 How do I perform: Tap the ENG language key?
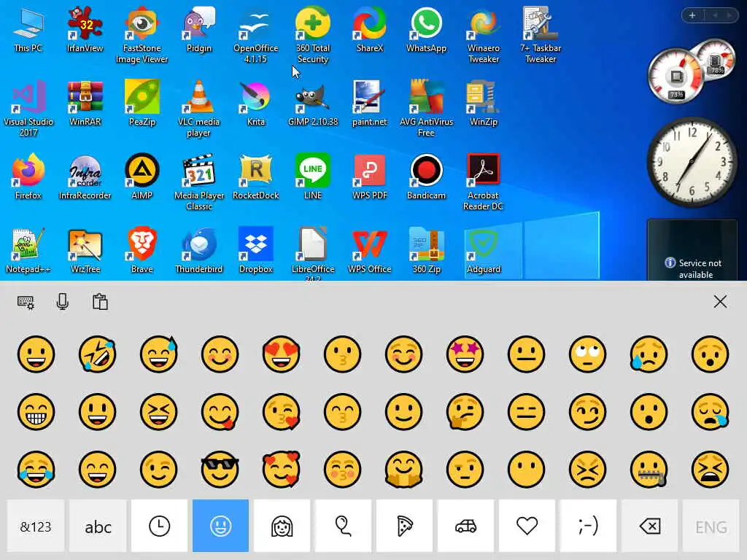tap(711, 526)
